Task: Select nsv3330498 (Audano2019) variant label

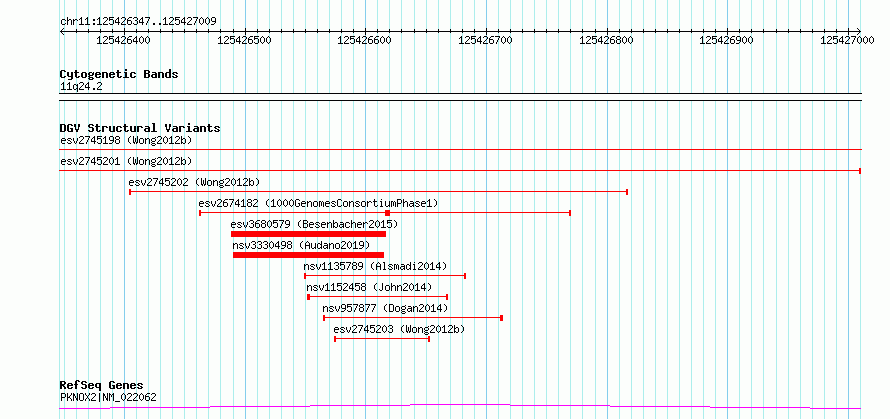Action: pos(301,245)
